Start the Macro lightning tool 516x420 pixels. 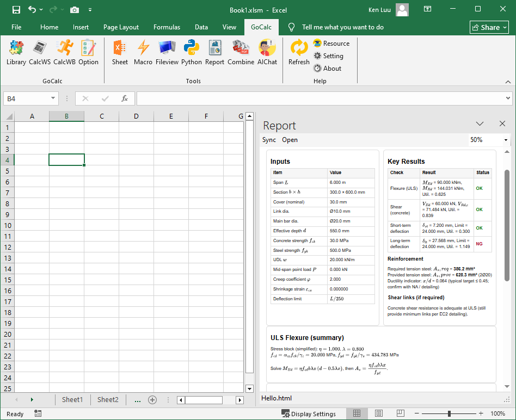(143, 53)
